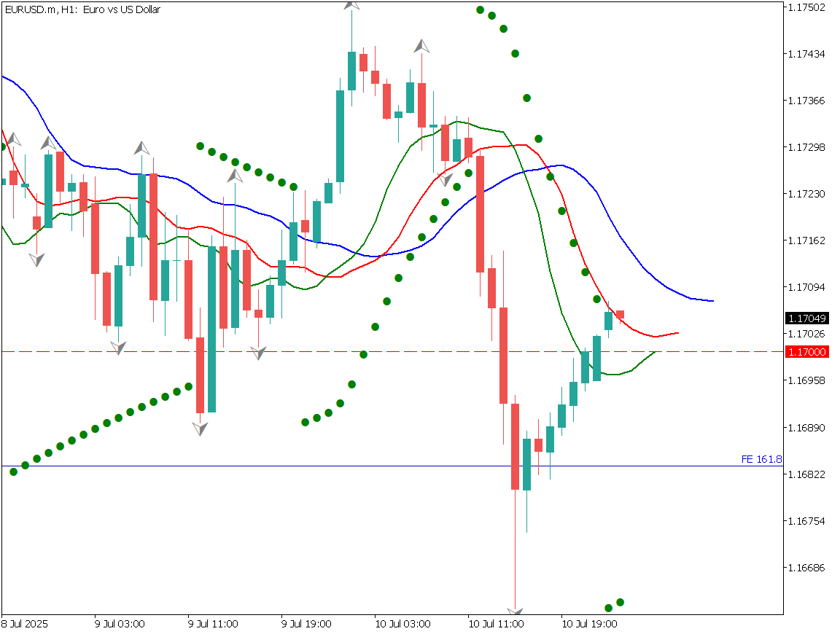Click the last Parabolic SAR dot at bottom right
840x634 pixels.
pos(621,602)
